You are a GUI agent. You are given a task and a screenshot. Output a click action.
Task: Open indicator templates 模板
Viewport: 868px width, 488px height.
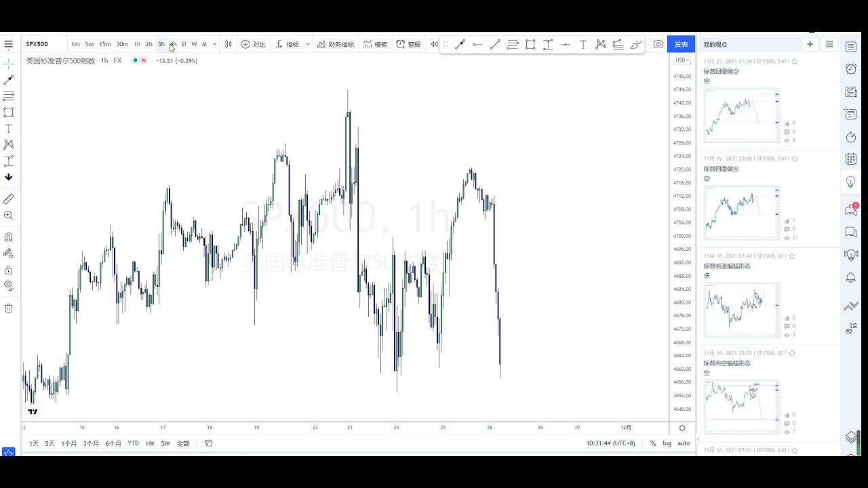tap(375, 44)
